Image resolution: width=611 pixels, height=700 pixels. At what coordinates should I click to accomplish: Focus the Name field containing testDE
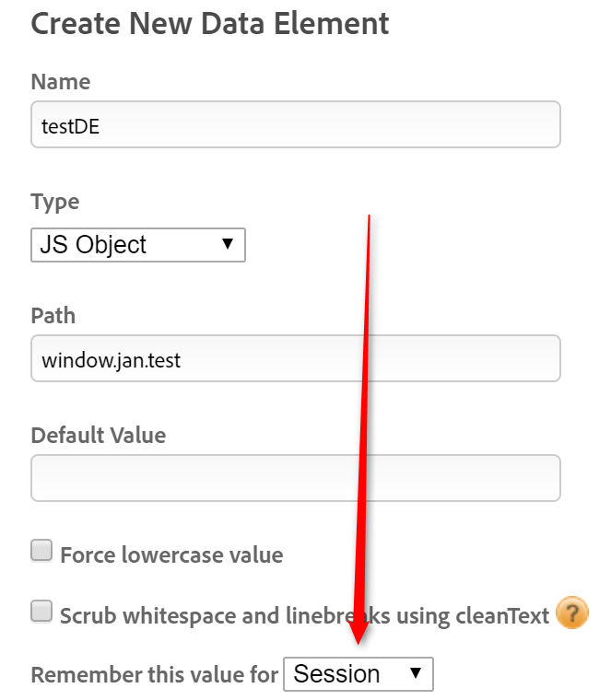pos(295,125)
